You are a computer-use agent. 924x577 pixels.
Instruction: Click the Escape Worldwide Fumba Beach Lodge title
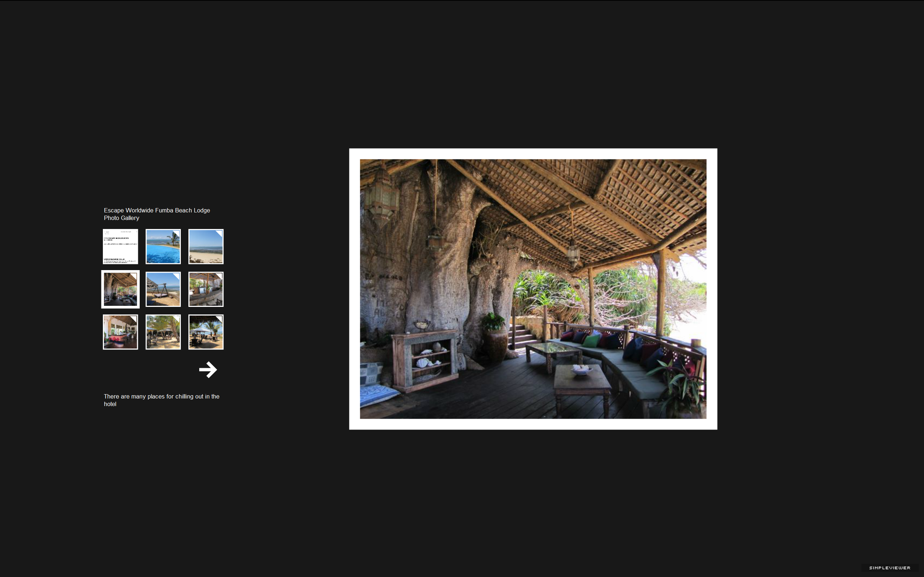[157, 214]
